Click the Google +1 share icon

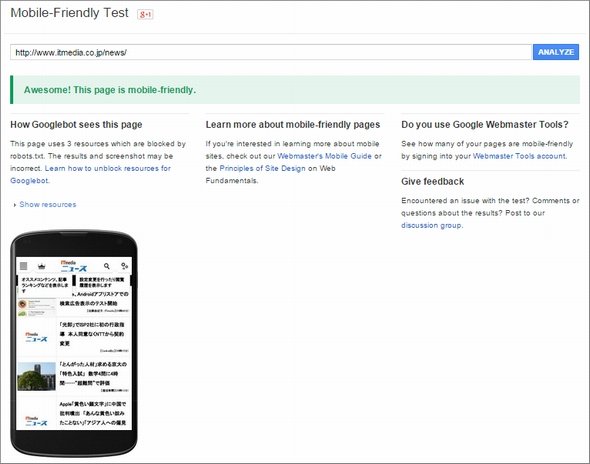coord(145,14)
